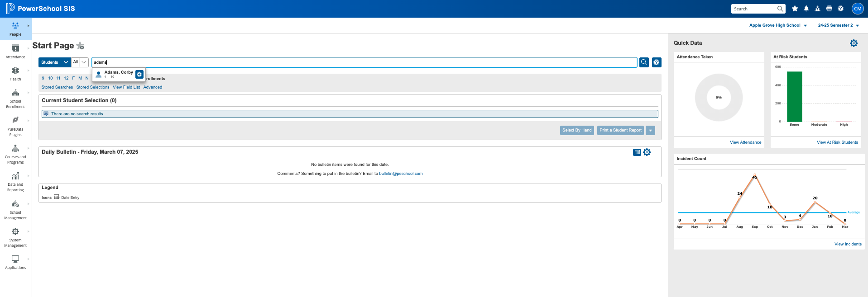Image resolution: width=868 pixels, height=297 pixels.
Task: Open favorites star in top bar
Action: click(x=795, y=9)
